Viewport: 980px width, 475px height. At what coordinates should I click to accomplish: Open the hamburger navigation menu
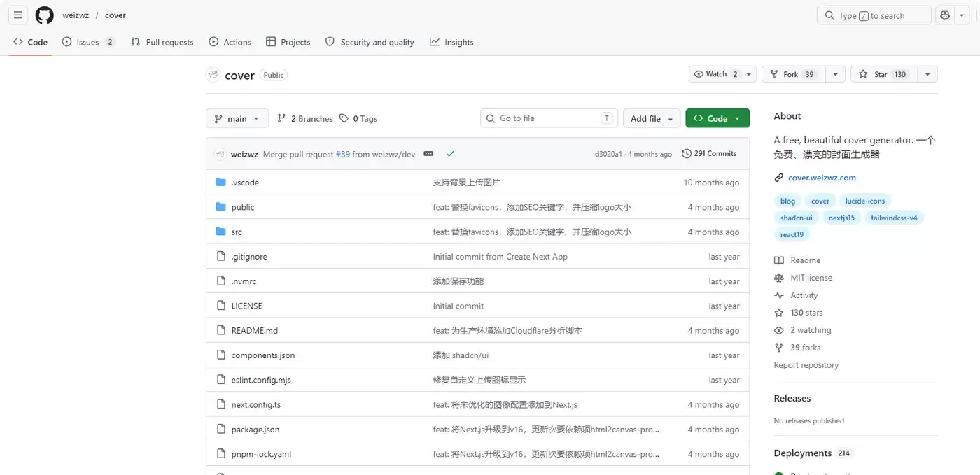coord(18,15)
